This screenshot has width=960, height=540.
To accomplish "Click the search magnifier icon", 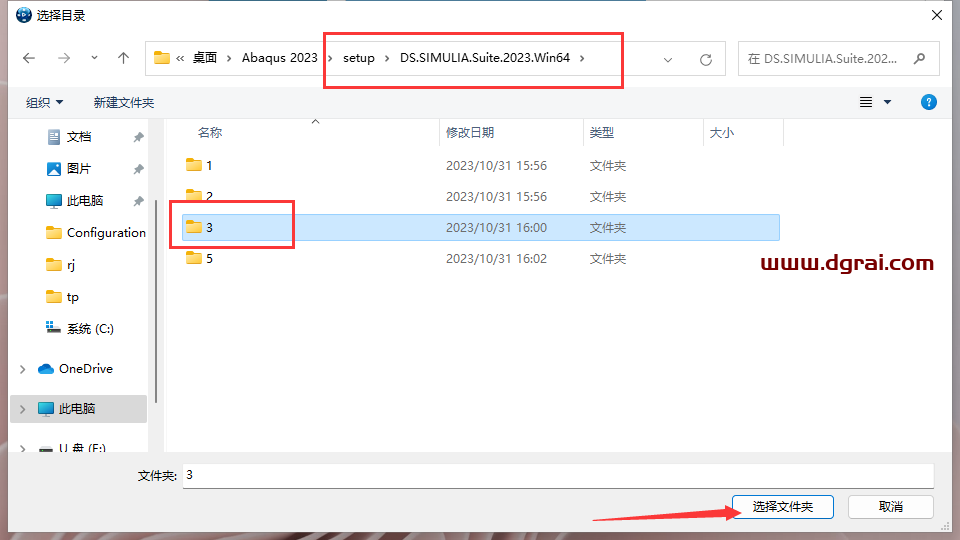I will pyautogui.click(x=919, y=59).
